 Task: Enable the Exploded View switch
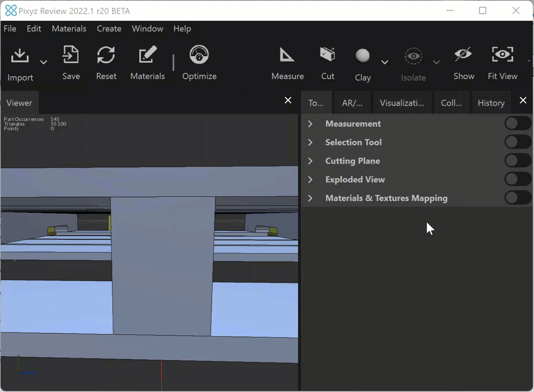pyautogui.click(x=518, y=179)
